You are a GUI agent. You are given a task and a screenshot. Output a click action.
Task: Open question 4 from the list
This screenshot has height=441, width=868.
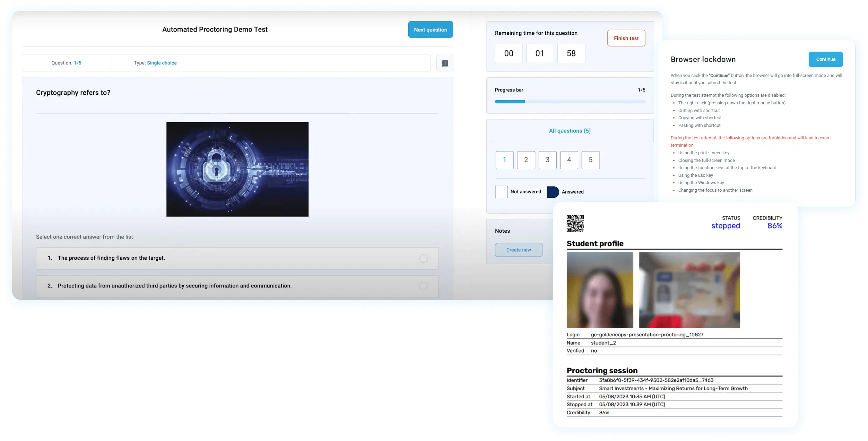click(569, 160)
